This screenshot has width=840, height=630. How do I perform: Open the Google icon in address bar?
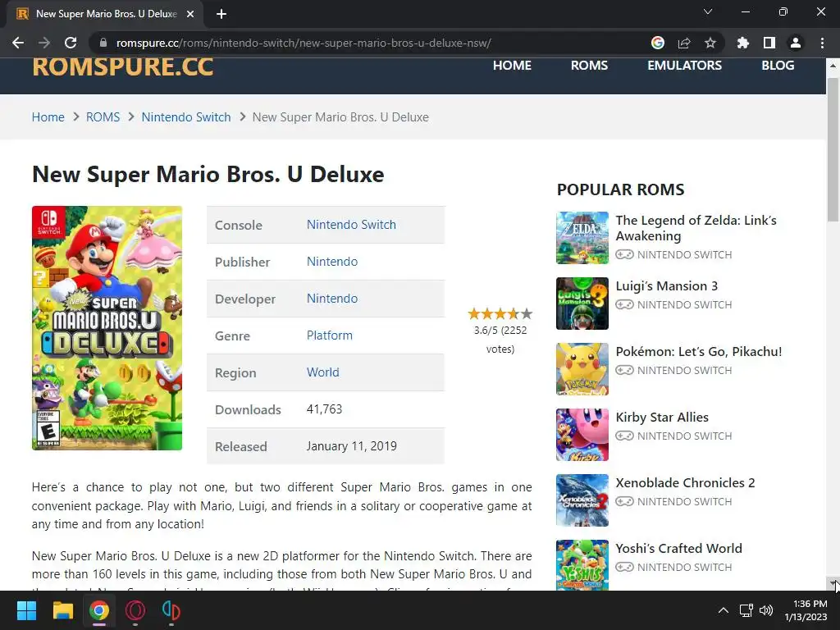click(x=658, y=43)
